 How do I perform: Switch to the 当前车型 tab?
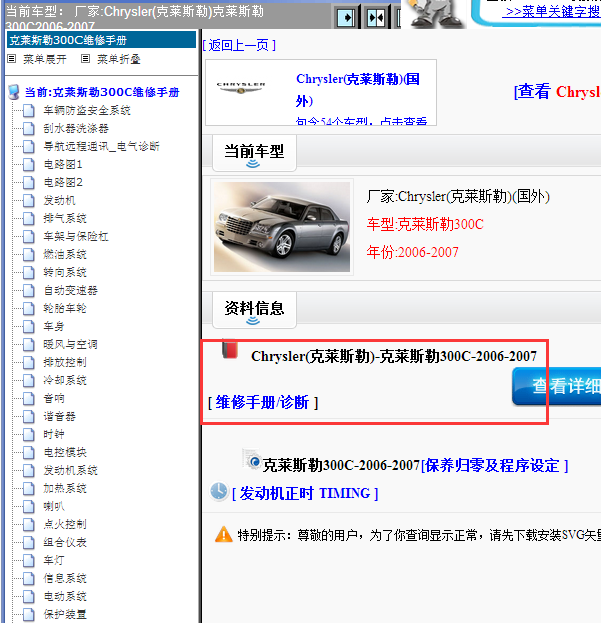click(x=254, y=153)
